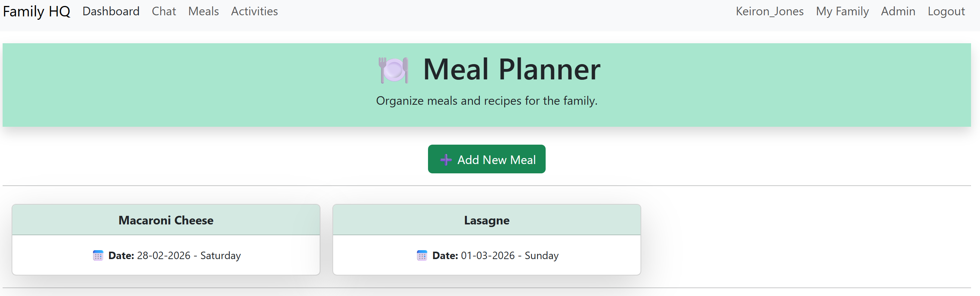Viewport: 980px width, 296px height.
Task: Click the calendar icon on Macaroni Cheese card
Action: [98, 255]
